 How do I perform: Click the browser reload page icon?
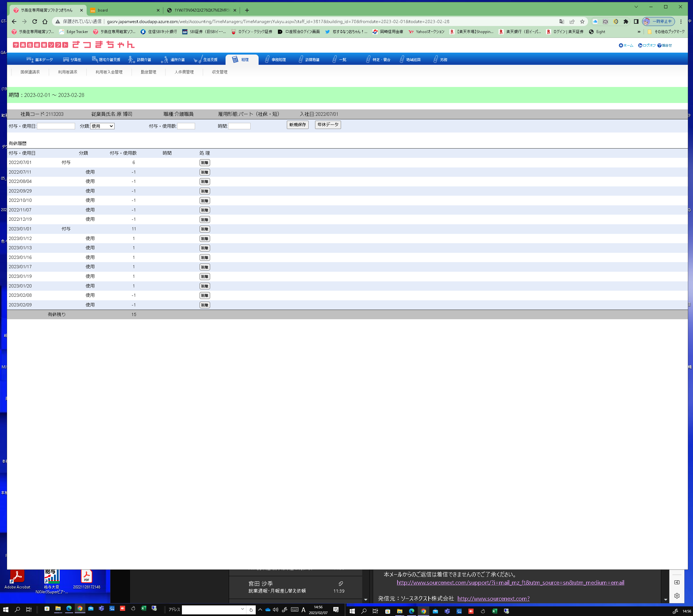(x=35, y=21)
